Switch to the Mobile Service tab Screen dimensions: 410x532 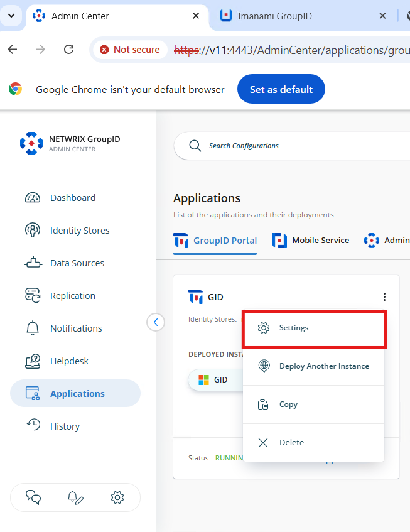coord(310,240)
